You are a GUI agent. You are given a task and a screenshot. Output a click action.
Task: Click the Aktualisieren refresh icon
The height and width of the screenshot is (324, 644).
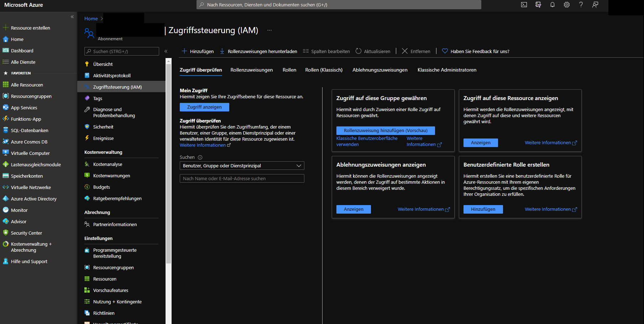pos(358,51)
